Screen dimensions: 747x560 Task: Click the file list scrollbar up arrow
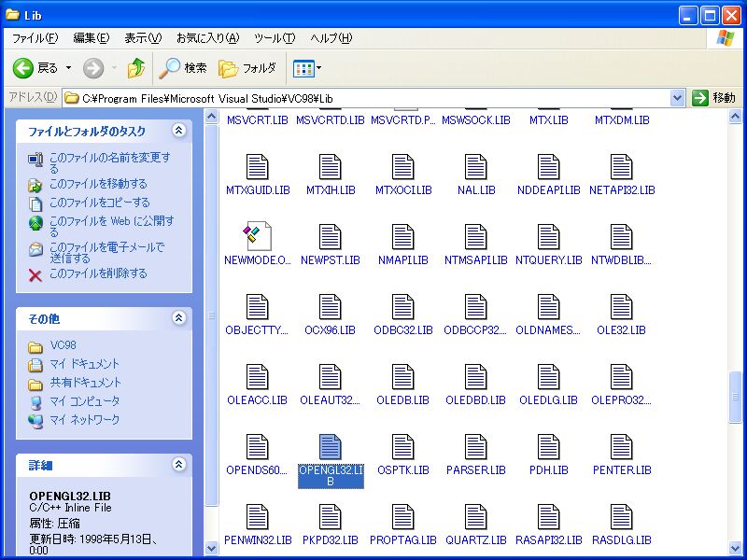click(735, 116)
